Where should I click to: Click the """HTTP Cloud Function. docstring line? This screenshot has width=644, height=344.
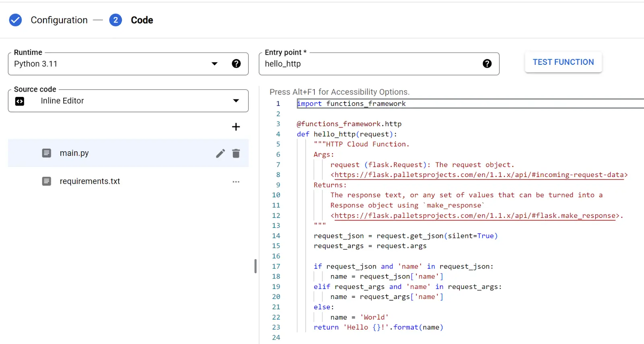point(361,144)
